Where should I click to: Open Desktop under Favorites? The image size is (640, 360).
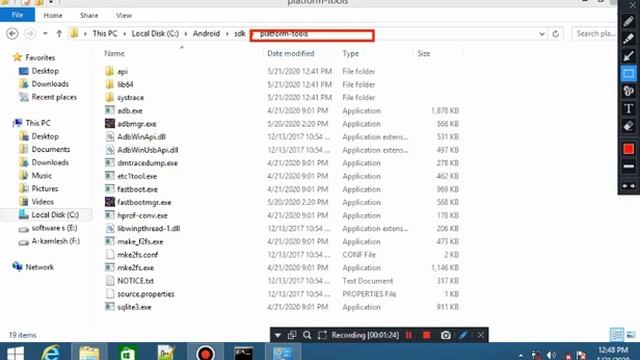click(45, 71)
